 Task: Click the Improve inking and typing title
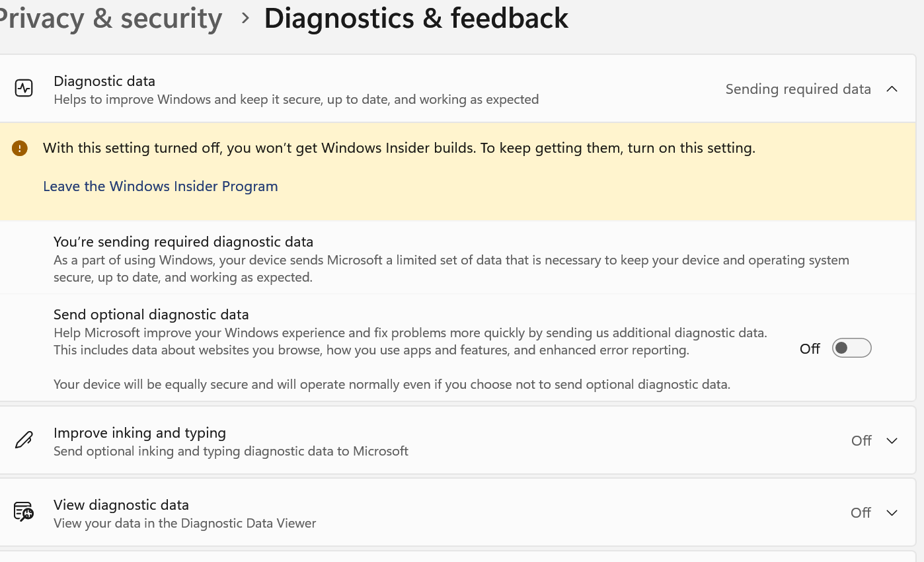[140, 432]
